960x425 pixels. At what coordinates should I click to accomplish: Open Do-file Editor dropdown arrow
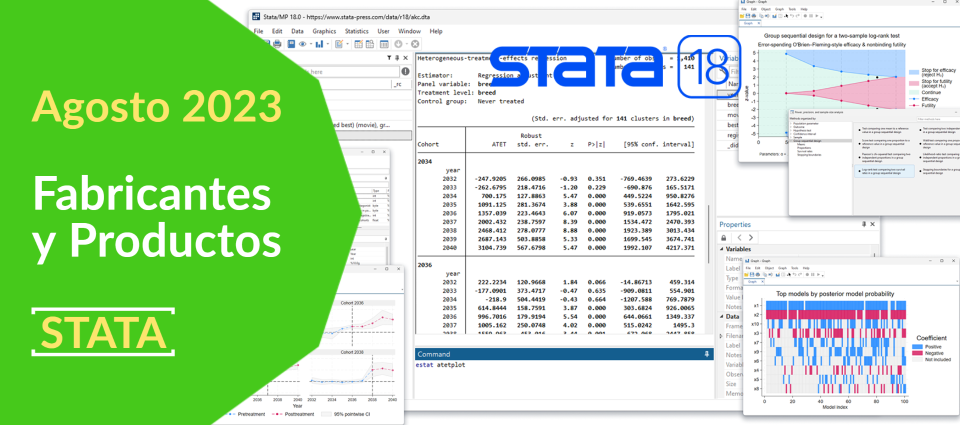pyautogui.click(x=348, y=43)
